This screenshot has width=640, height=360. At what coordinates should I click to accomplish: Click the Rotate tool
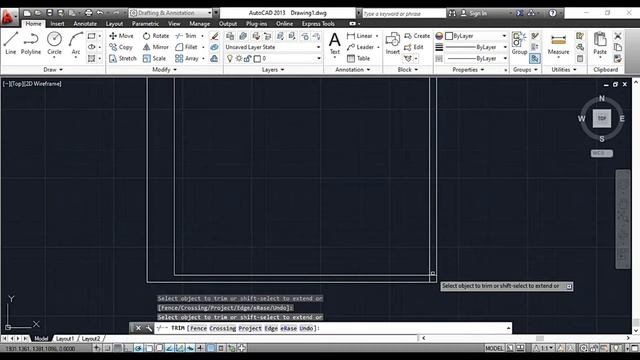[x=156, y=36]
